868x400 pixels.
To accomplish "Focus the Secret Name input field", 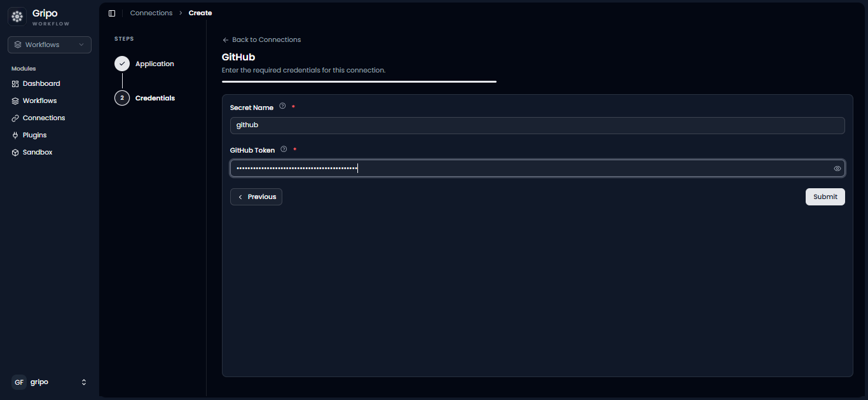I will (x=537, y=125).
